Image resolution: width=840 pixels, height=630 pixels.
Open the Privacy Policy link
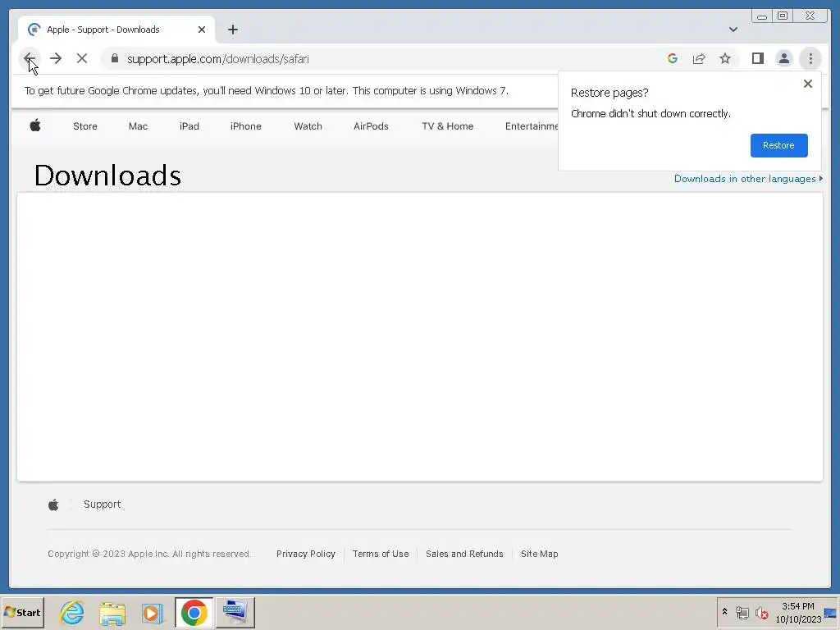tap(306, 554)
